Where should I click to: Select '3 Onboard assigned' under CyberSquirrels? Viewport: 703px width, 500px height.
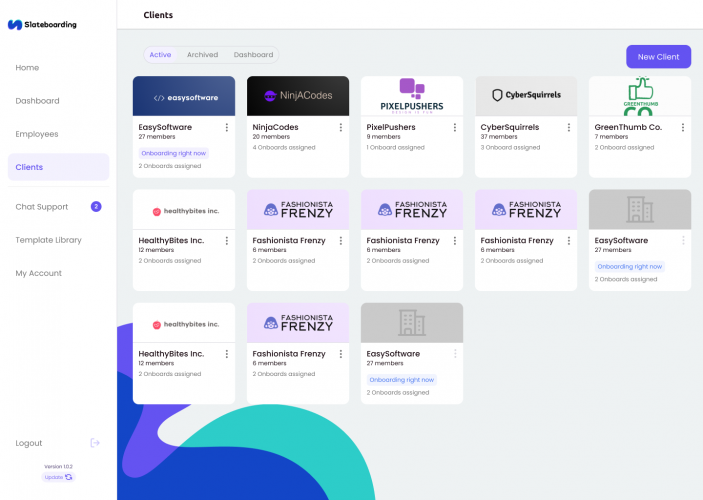tap(510, 148)
